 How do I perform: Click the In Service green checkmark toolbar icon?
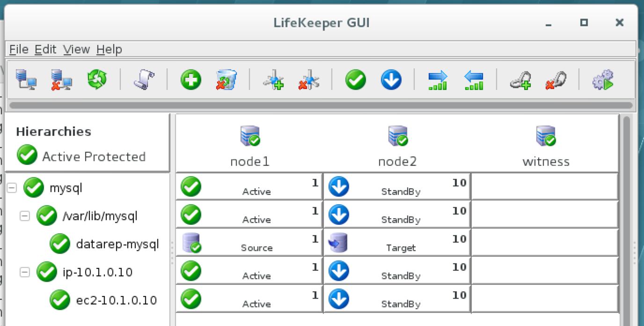pos(356,80)
